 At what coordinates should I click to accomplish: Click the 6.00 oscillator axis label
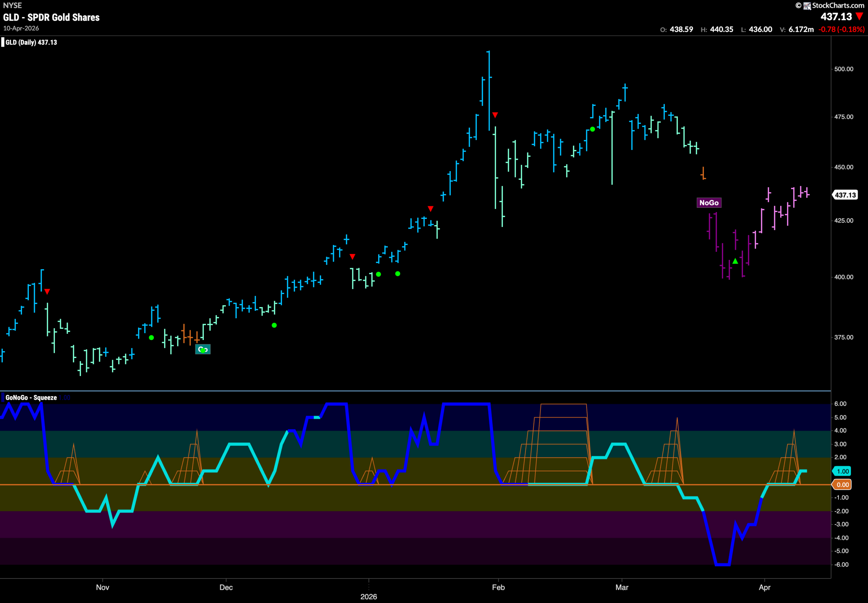coord(841,404)
